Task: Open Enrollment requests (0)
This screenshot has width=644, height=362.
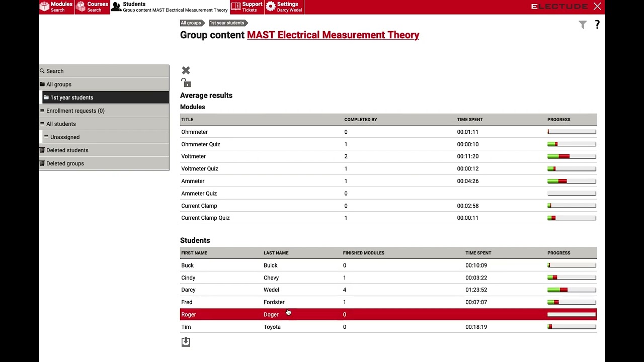Action: pos(104,111)
